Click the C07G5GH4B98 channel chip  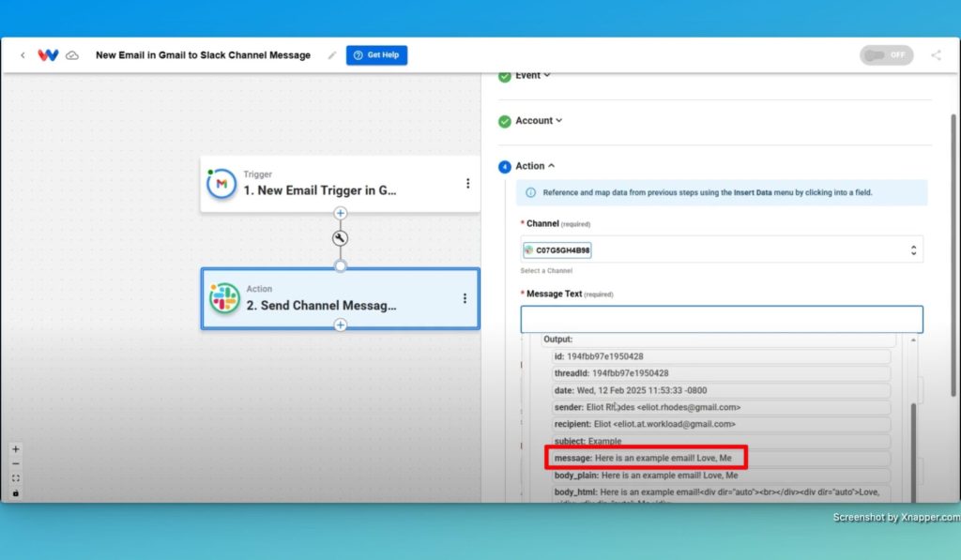(557, 250)
